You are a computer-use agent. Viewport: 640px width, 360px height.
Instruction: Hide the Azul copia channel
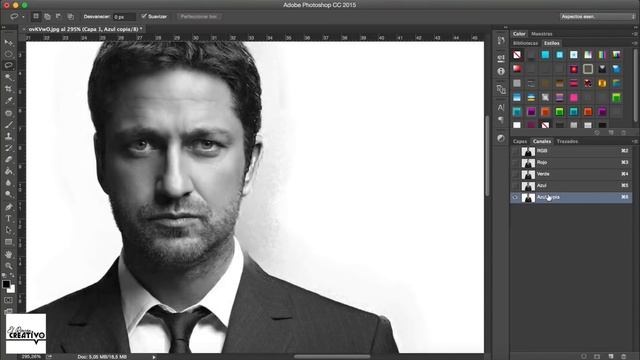point(515,198)
